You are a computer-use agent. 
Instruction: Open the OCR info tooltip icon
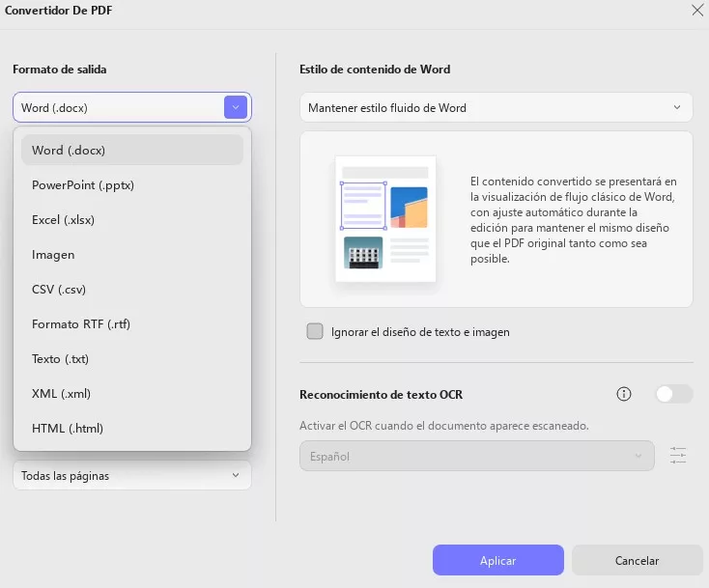coord(624,394)
